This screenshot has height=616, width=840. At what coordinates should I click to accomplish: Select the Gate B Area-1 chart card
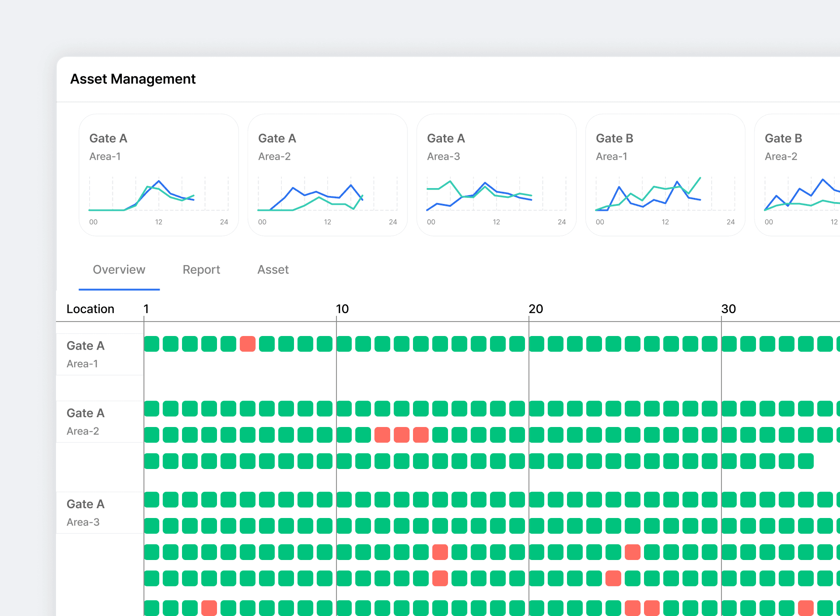point(665,175)
